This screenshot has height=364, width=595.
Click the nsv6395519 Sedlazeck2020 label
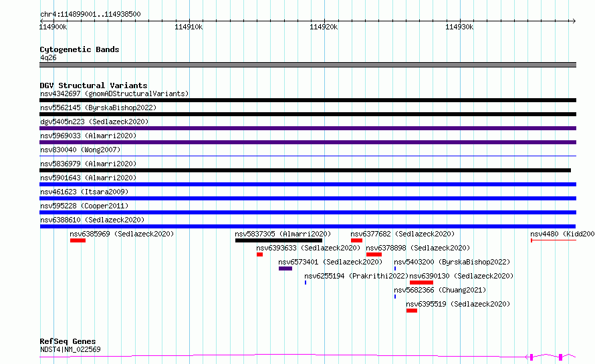click(458, 304)
